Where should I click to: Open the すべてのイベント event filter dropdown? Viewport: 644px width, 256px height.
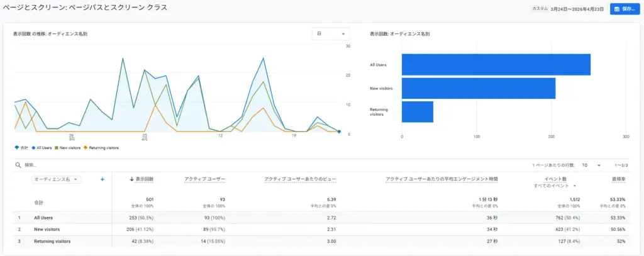[x=555, y=186]
